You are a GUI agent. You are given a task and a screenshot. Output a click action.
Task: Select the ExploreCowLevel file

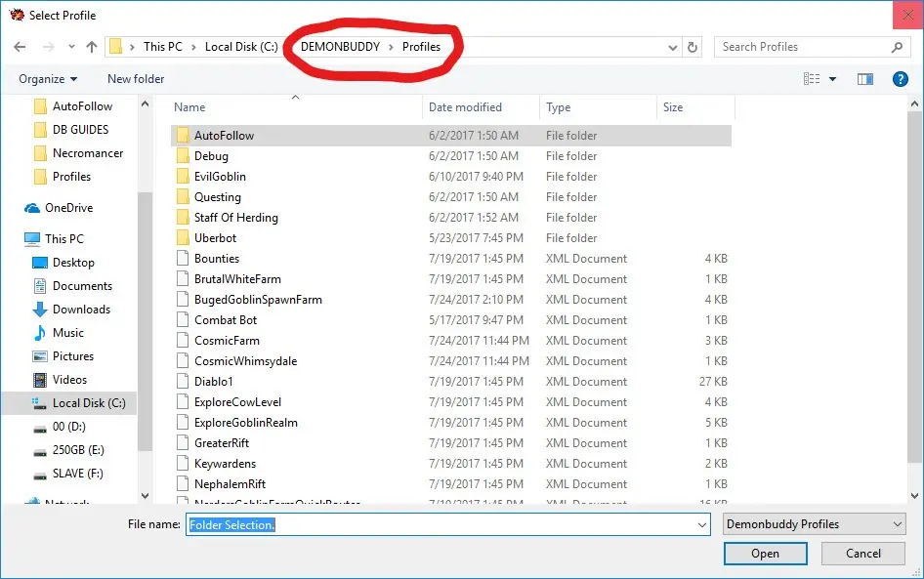451,402
